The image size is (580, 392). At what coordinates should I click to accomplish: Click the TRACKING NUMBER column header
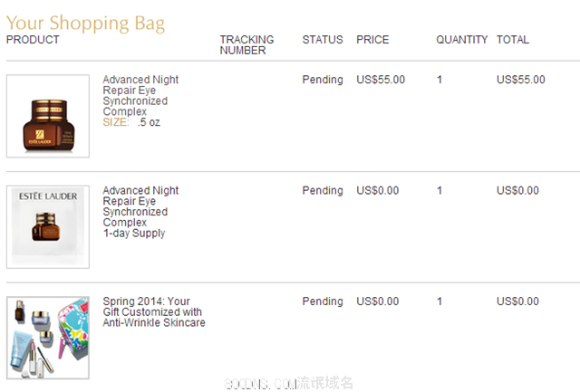coord(246,44)
